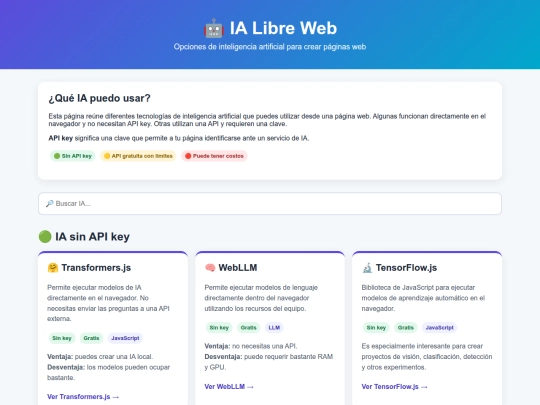This screenshot has width=540, height=405.
Task: Open the Ver WebLLM link
Action: click(229, 386)
